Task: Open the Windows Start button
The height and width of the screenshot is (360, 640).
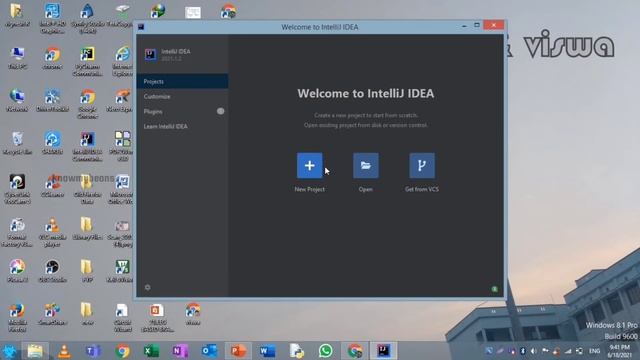Action: point(9,351)
